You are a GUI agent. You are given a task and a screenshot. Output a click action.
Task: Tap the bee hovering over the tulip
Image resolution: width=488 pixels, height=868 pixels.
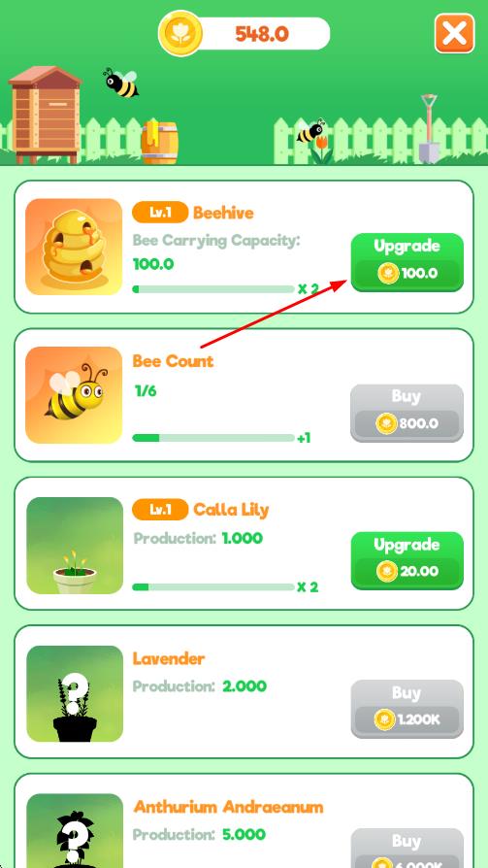311,131
